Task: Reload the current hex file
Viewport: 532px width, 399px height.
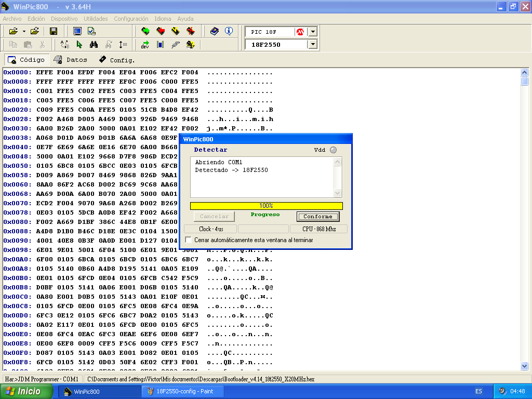Action: click(x=35, y=31)
